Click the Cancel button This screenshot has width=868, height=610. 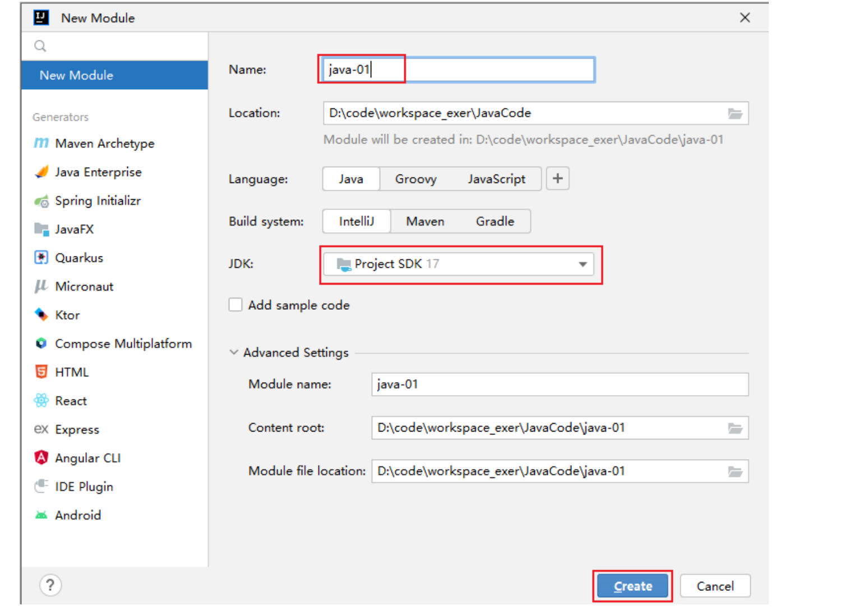click(715, 586)
